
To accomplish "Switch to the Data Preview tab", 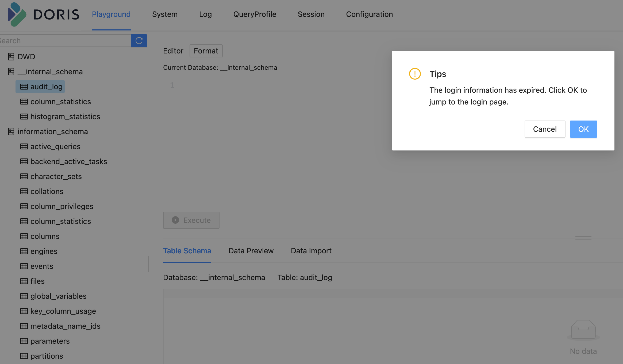I will [x=251, y=251].
